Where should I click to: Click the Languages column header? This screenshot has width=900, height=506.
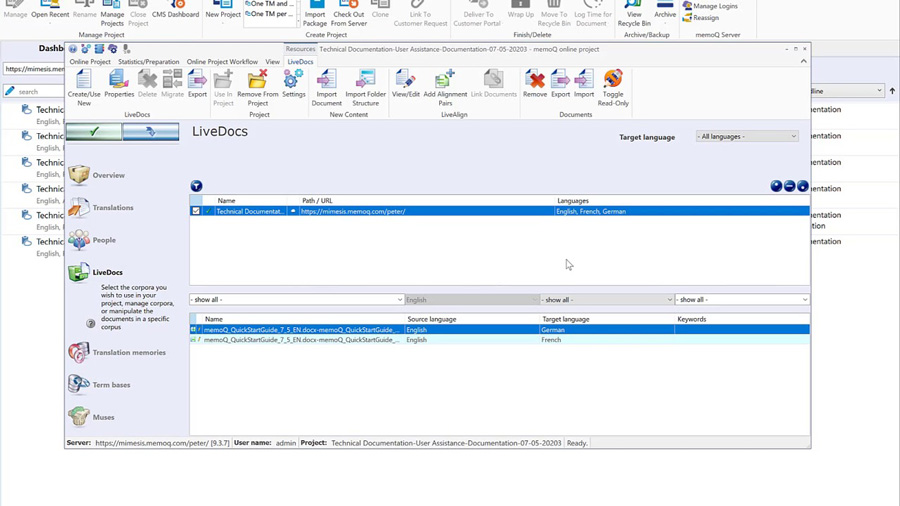573,201
